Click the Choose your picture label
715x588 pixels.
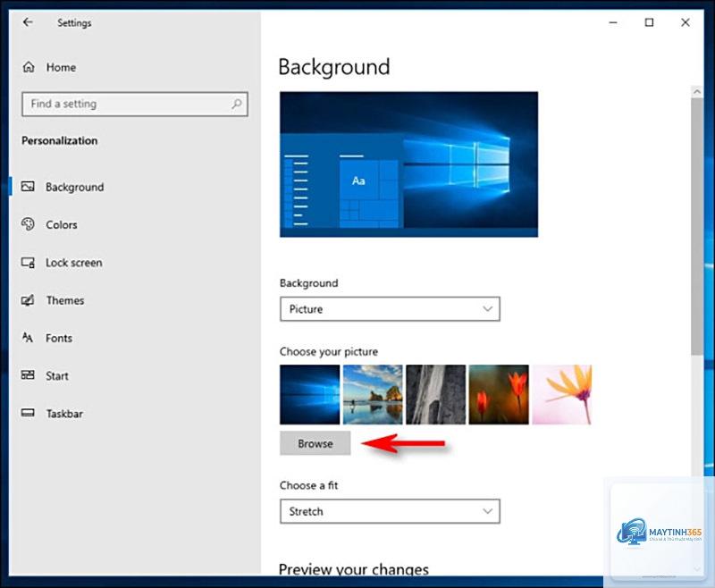(x=329, y=352)
